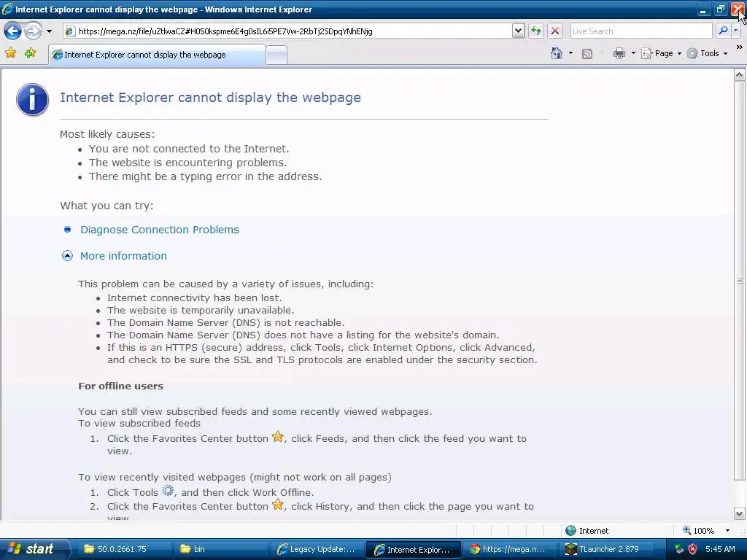Open search provider options dropdown
The height and width of the screenshot is (560, 747).
coord(735,31)
